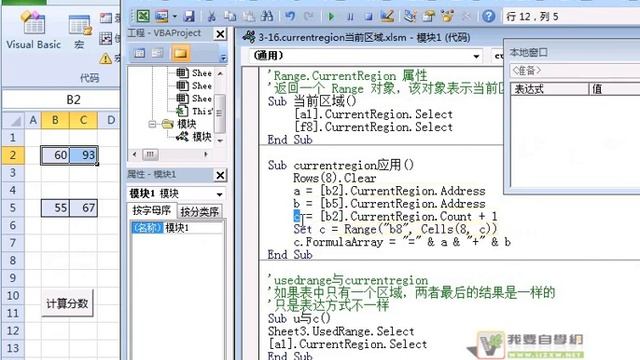The image size is (640, 360).
Task: Select cell C5 containing 67
Action: point(83,208)
